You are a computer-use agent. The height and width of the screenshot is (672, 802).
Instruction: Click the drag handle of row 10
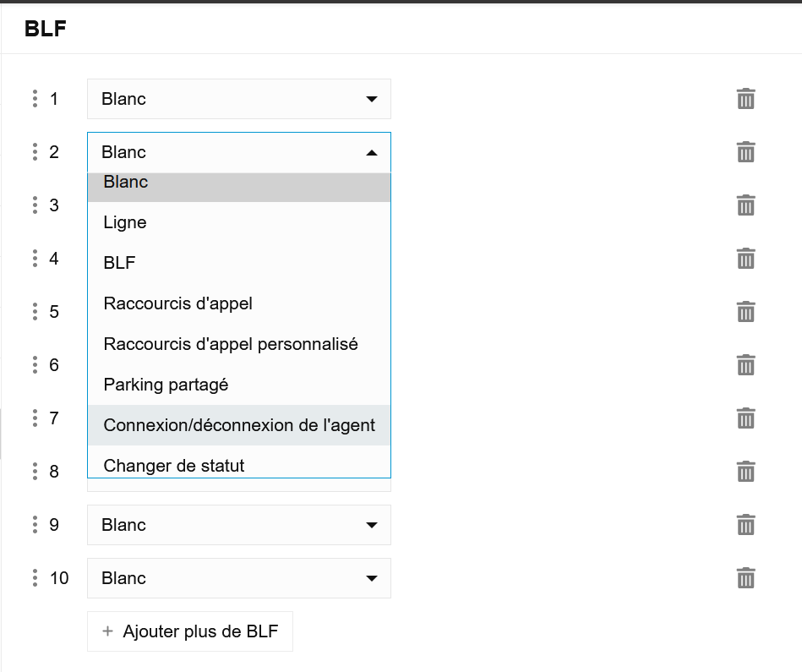pyautogui.click(x=35, y=578)
